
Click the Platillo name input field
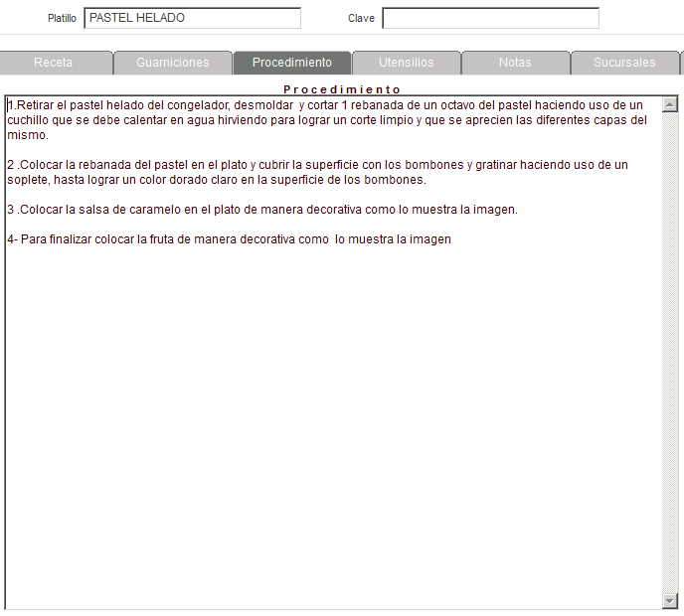192,18
